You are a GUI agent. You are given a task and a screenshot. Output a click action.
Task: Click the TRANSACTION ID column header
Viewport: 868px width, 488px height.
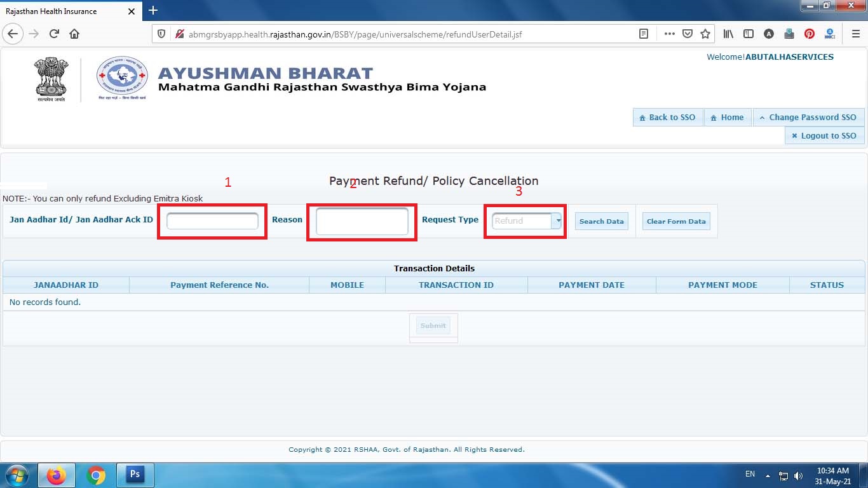click(456, 285)
